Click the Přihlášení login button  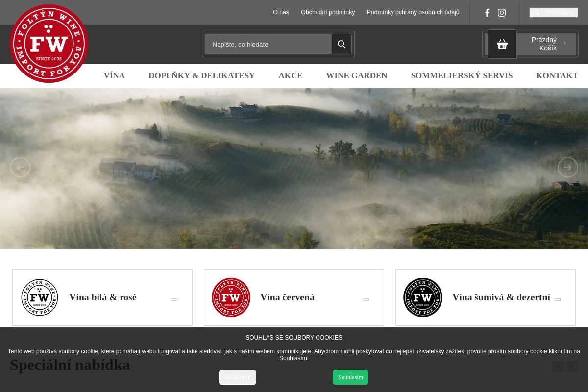pos(554,13)
